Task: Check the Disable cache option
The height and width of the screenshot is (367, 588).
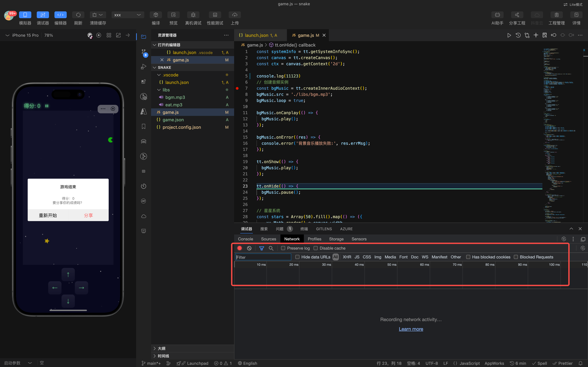Action: (x=316, y=248)
